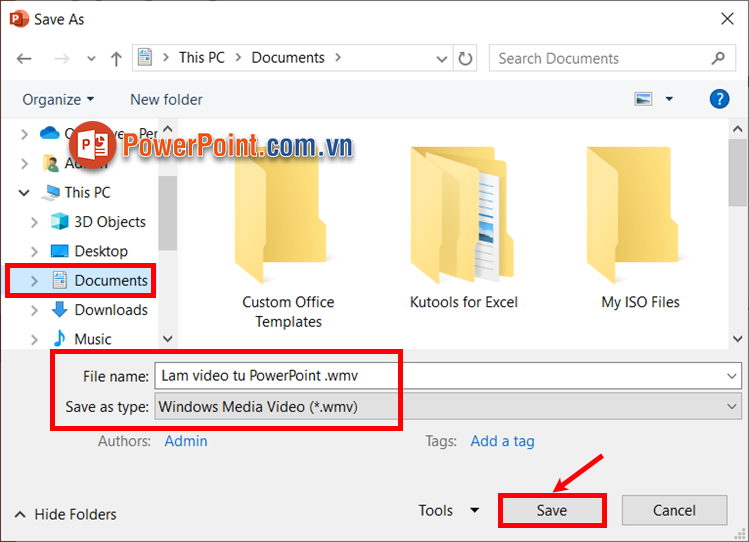Image resolution: width=749 pixels, height=542 pixels.
Task: Change the view with the view icon
Action: pos(643,99)
